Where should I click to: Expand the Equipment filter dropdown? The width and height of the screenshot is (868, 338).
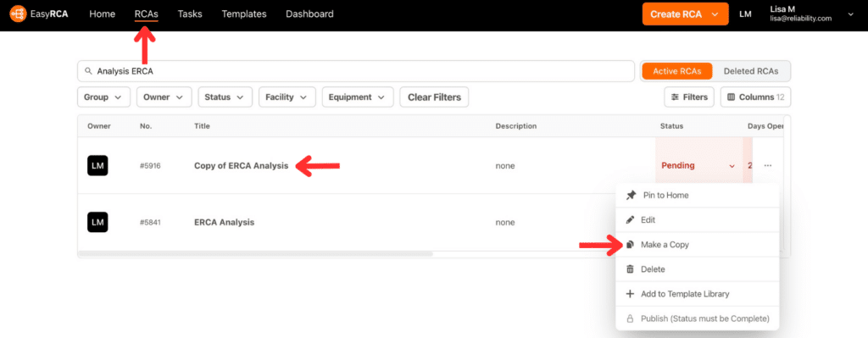coord(358,97)
